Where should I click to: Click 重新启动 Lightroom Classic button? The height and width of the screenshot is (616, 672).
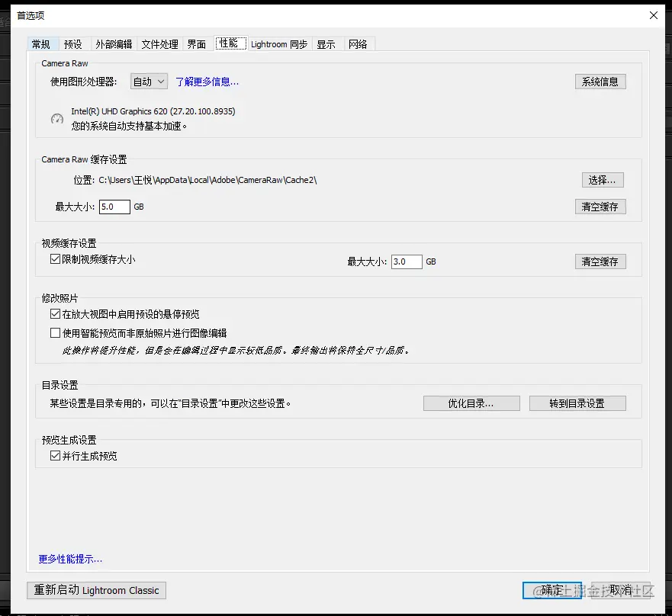[x=96, y=590]
